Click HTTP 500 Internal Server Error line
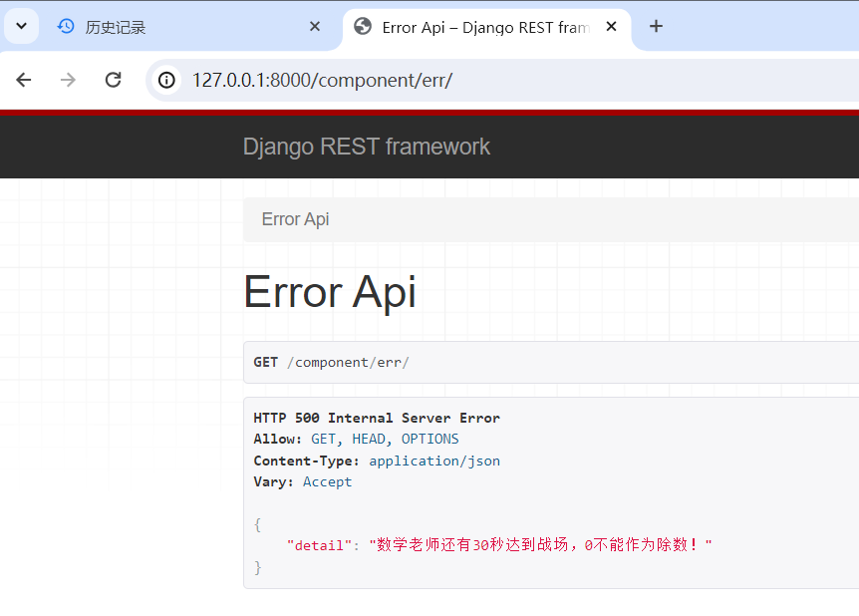 377,419
